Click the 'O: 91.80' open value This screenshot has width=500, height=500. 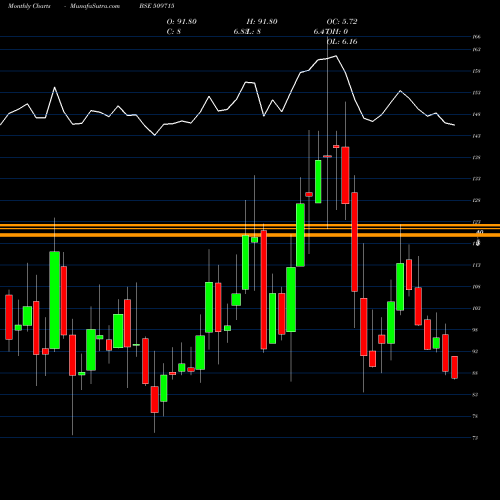tap(181, 22)
